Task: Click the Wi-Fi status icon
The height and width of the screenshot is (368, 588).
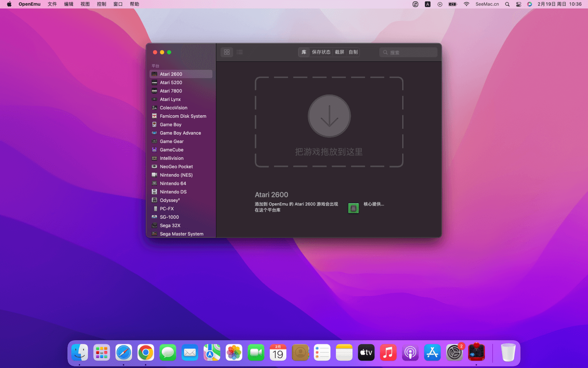Action: point(466,4)
